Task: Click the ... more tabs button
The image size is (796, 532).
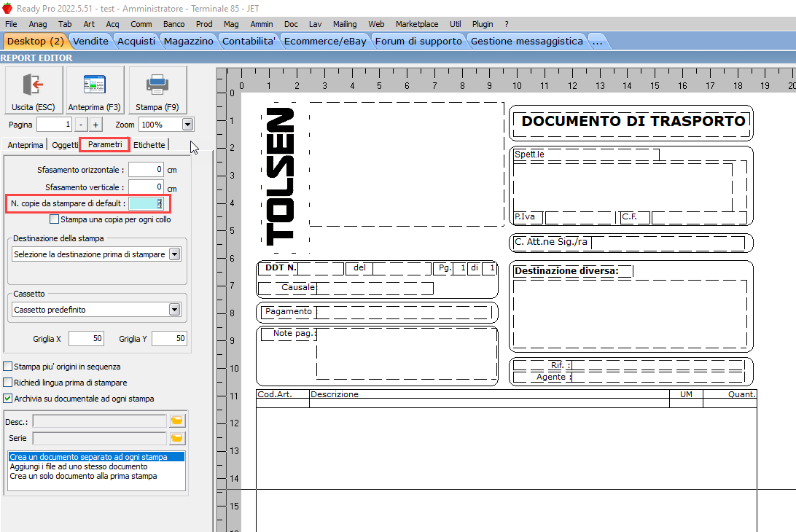Action: click(x=598, y=41)
